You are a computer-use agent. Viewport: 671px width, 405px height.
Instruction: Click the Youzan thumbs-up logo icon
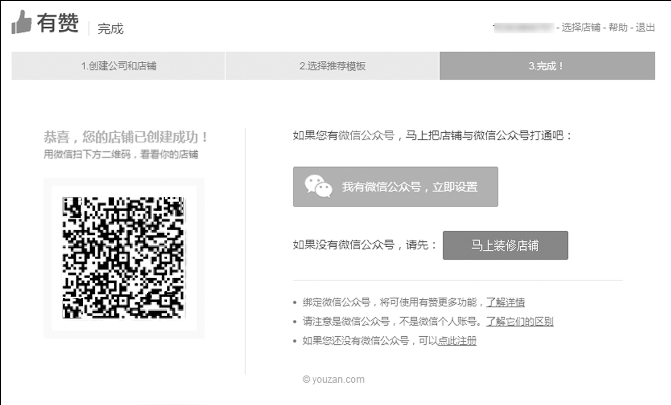pyautogui.click(x=21, y=22)
